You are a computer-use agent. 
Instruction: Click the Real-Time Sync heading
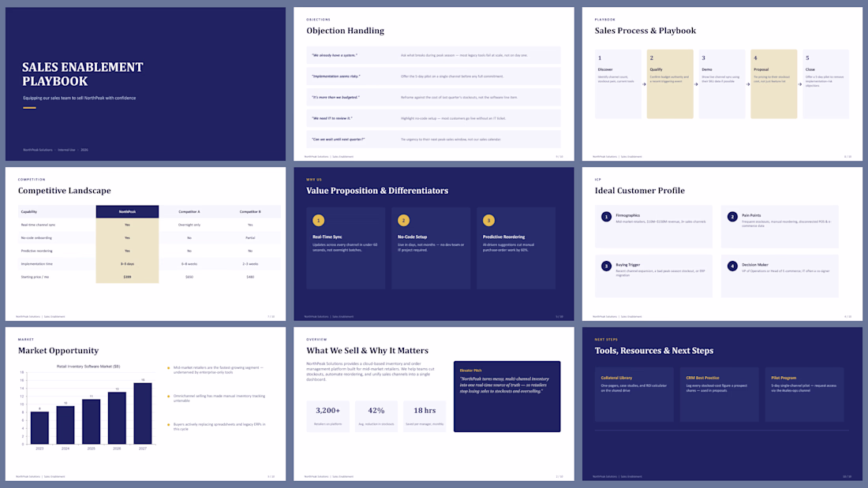[327, 237]
